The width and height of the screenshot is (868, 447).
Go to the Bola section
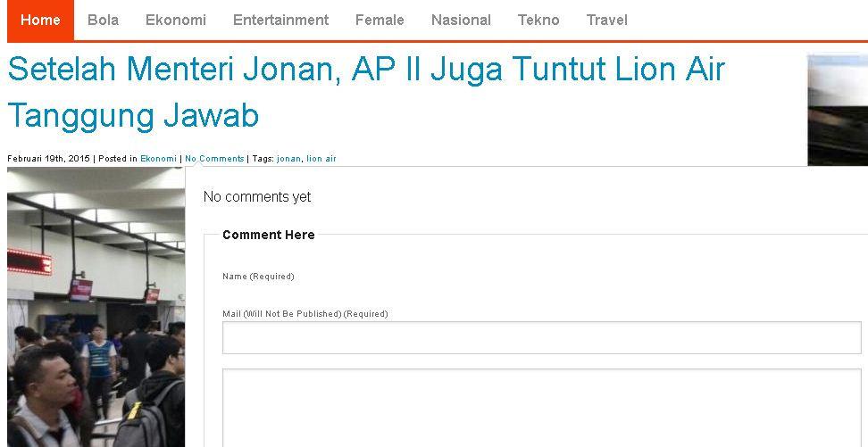coord(103,20)
